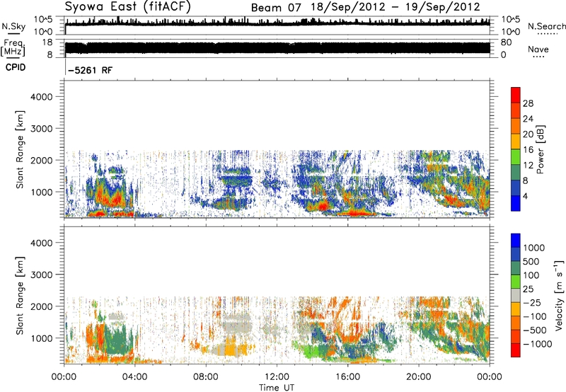Click the "20" tick on the Power colorbar
566x392 pixels.
tap(528, 134)
